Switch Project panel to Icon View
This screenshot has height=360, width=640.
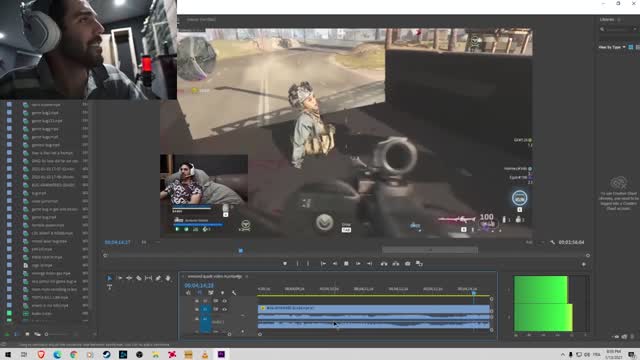27,334
